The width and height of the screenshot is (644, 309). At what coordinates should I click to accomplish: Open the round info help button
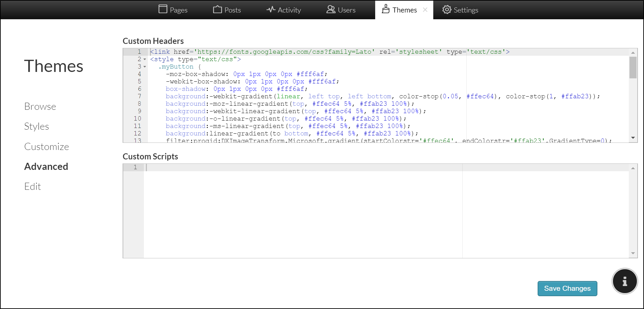coord(624,281)
